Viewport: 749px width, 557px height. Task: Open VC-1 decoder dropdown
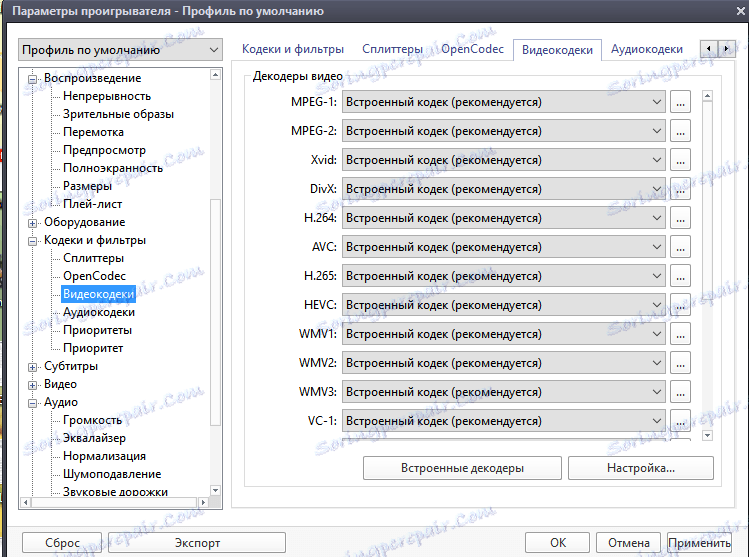click(x=503, y=421)
